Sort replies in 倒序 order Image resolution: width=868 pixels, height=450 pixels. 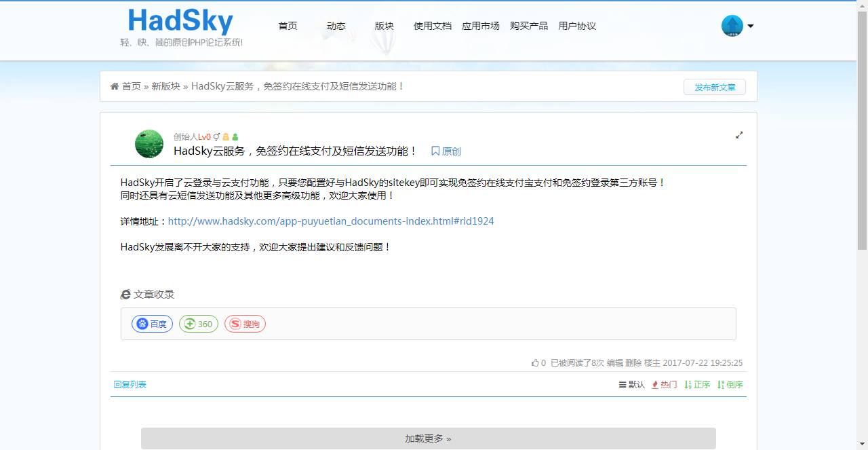click(x=730, y=384)
